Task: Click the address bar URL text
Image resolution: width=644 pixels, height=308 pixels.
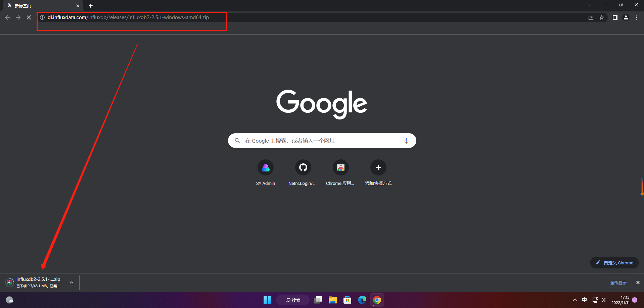Action: pyautogui.click(x=128, y=17)
